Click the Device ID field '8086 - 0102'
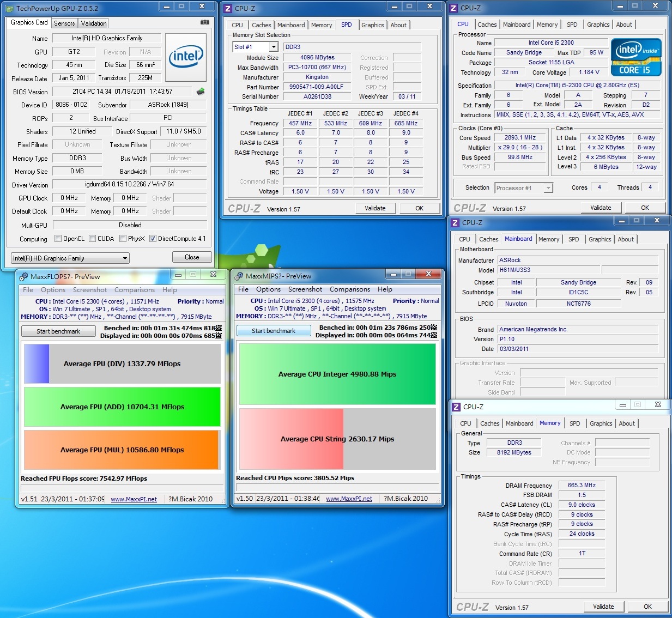 click(x=71, y=105)
